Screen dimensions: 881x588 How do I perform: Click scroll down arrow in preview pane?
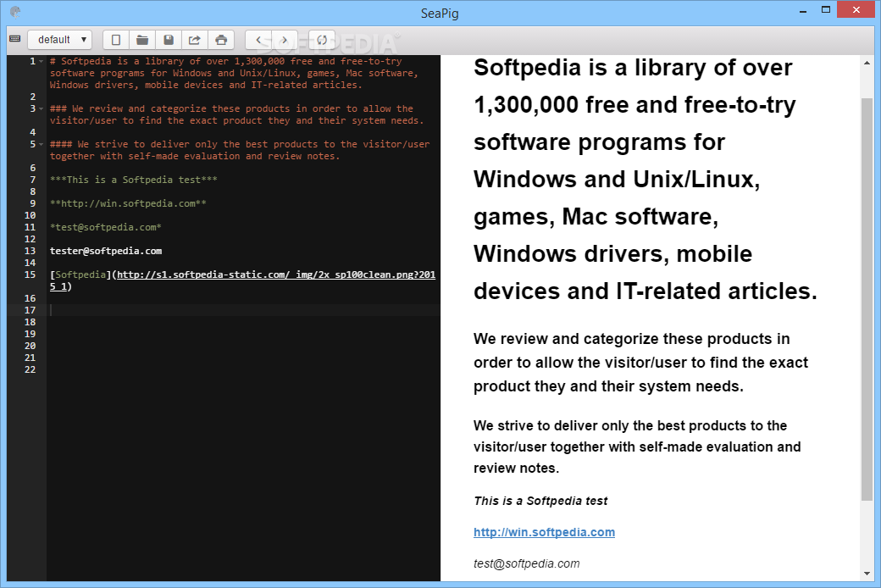[x=867, y=574]
